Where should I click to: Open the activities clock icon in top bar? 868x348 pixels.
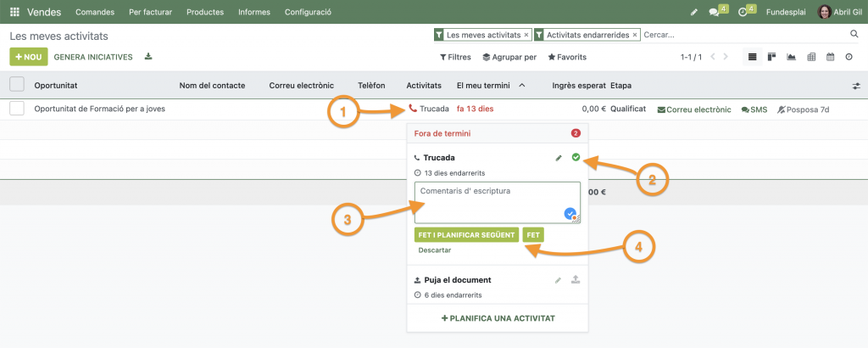click(x=743, y=13)
